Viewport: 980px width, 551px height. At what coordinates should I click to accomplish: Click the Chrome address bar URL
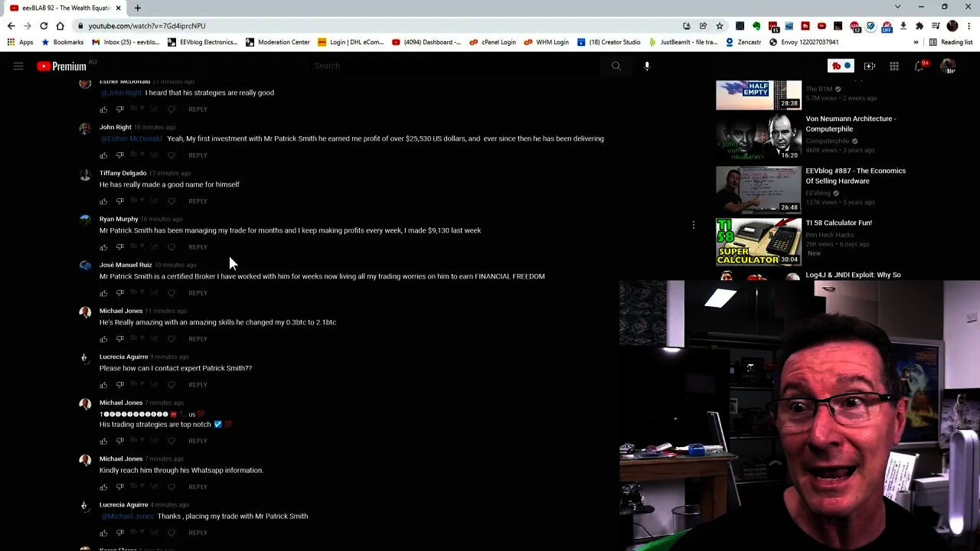click(x=147, y=26)
